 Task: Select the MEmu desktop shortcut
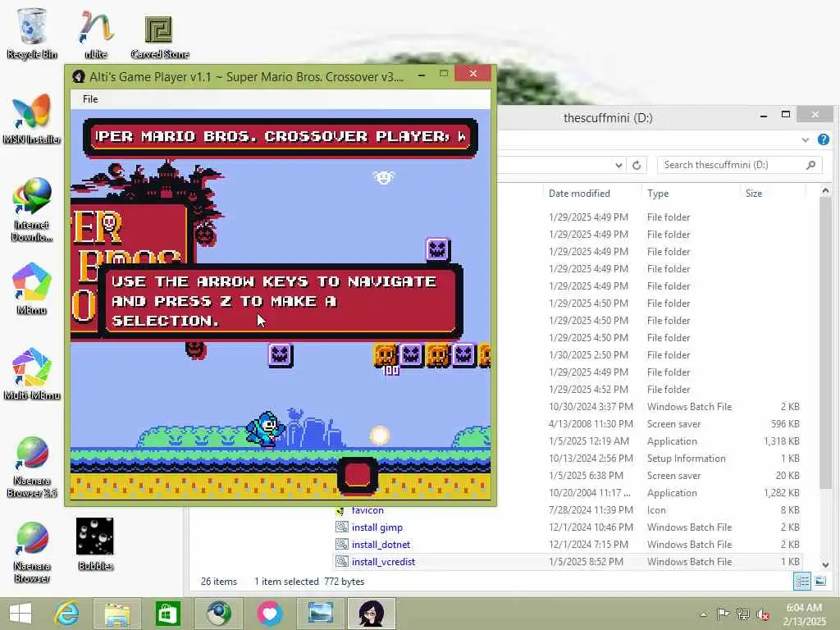click(32, 288)
